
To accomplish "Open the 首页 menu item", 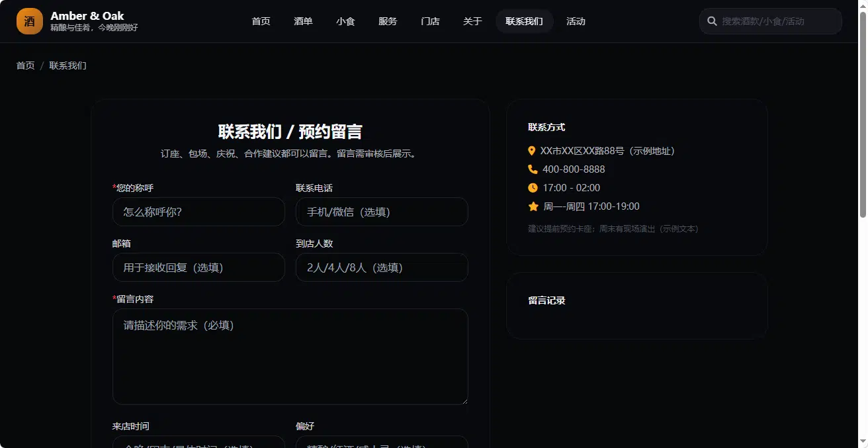I will tap(261, 21).
